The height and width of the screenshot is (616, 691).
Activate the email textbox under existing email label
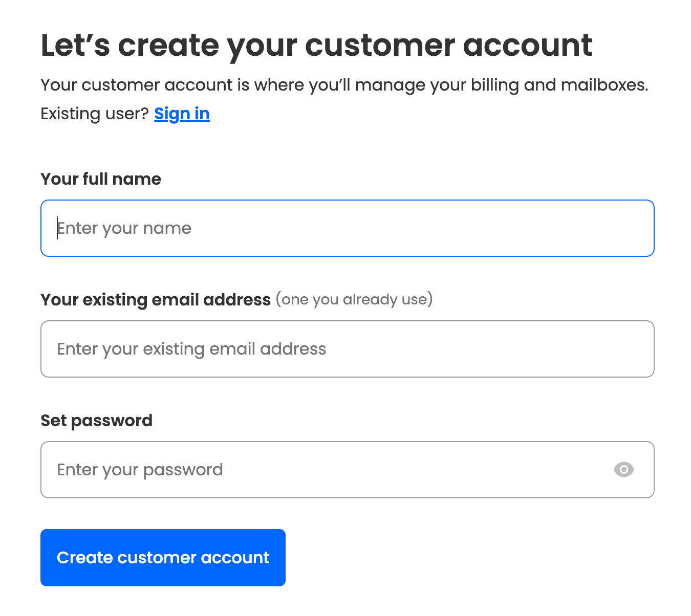[x=348, y=349]
